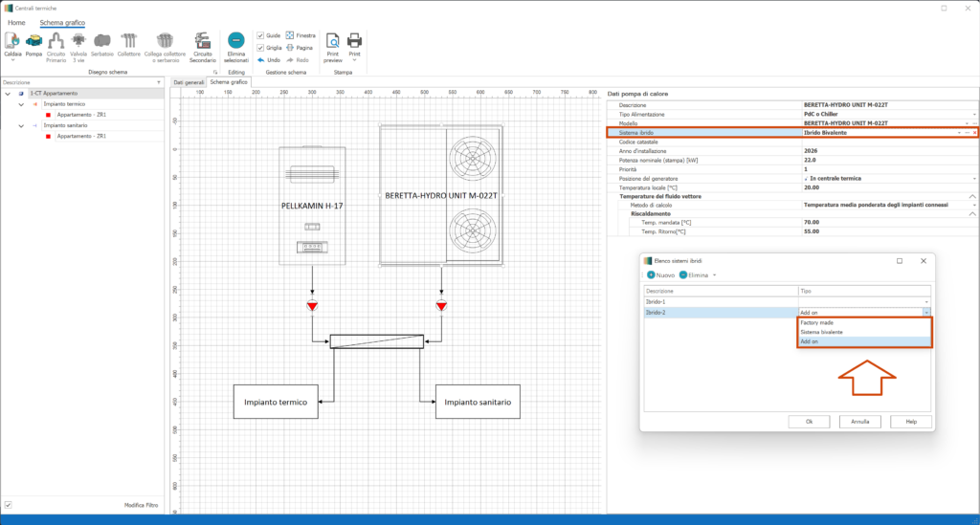
Task: Toggle the Guide checkbox
Action: pyautogui.click(x=260, y=35)
